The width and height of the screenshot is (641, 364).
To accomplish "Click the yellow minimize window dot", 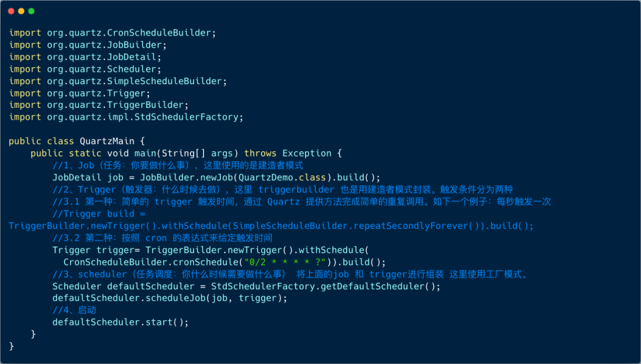I will (x=21, y=11).
